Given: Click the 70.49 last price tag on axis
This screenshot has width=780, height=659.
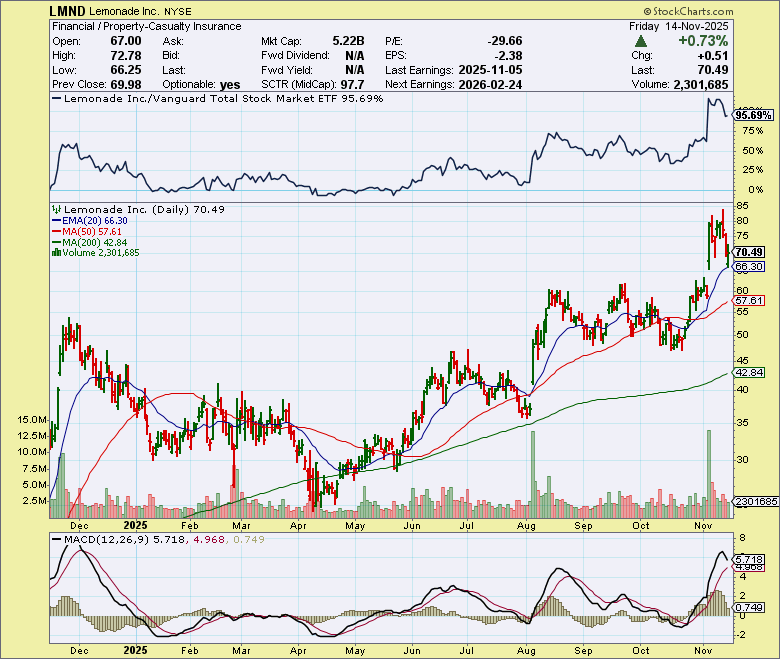Looking at the screenshot, I should [749, 252].
